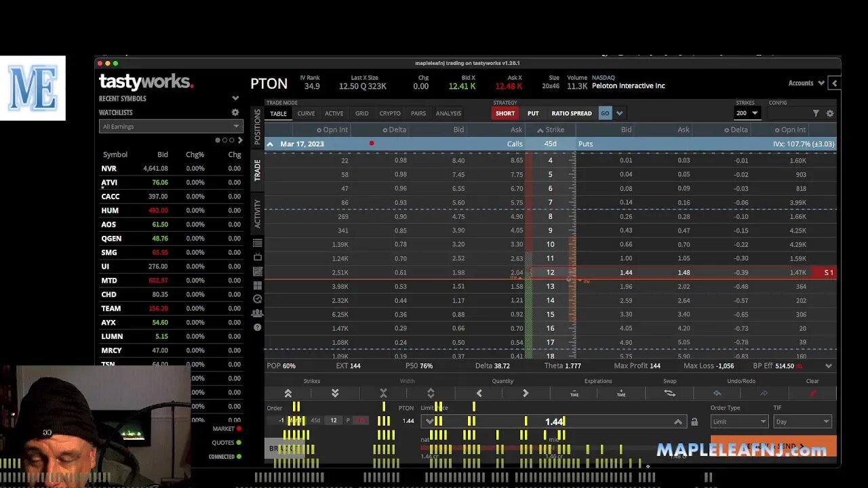Collapse right sidebar arrow next to Accounts
Viewport: 868px width, 488px height.
[835, 83]
